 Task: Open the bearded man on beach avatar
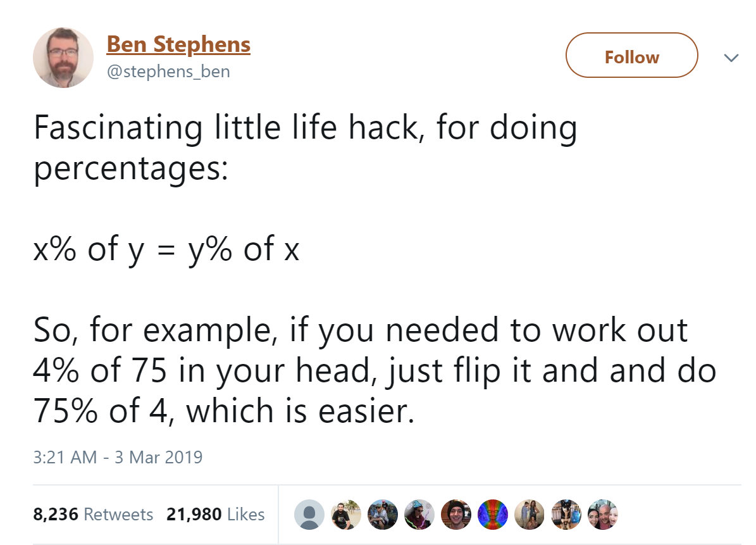(345, 515)
